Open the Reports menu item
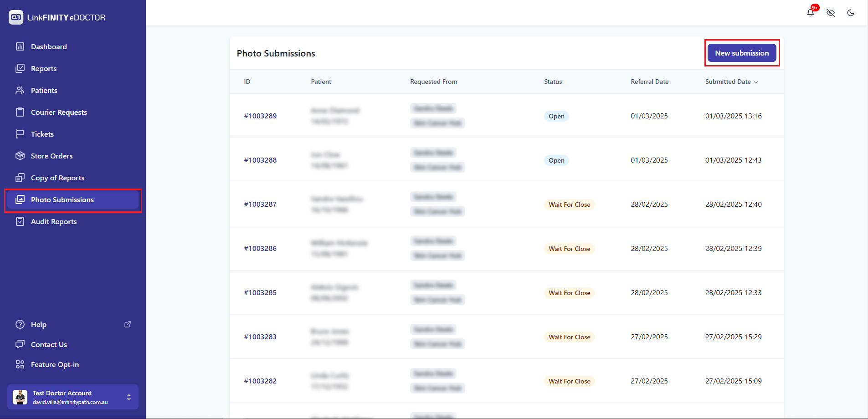The height and width of the screenshot is (419, 868). [44, 68]
